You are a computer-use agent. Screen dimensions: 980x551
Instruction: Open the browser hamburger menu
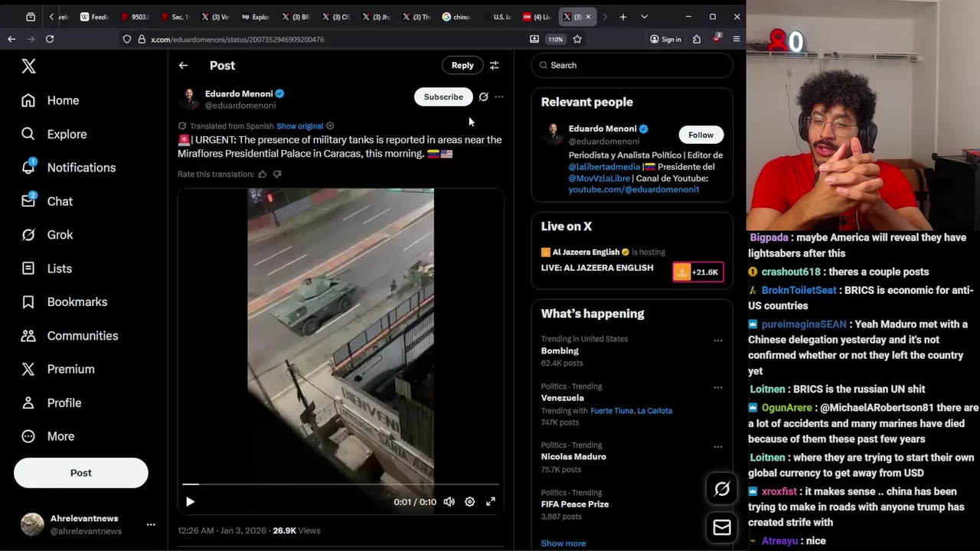(x=737, y=39)
